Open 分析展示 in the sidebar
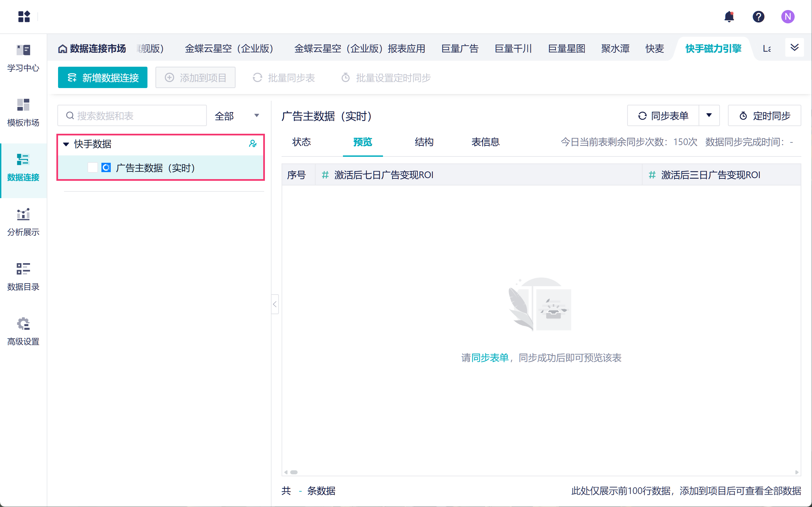Image resolution: width=812 pixels, height=507 pixels. tap(23, 222)
